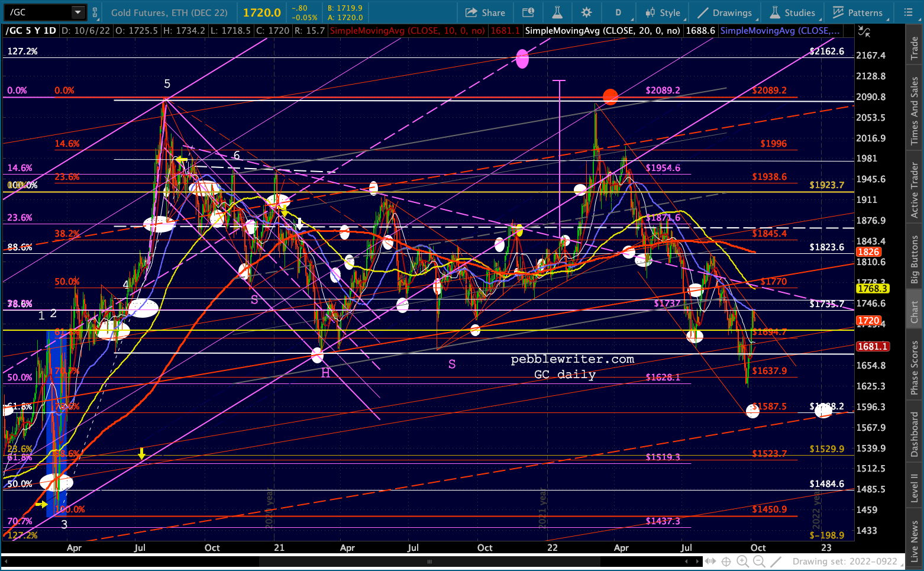Image resolution: width=924 pixels, height=571 pixels.
Task: Open the Big Buttons sidebar tab
Action: (915, 259)
